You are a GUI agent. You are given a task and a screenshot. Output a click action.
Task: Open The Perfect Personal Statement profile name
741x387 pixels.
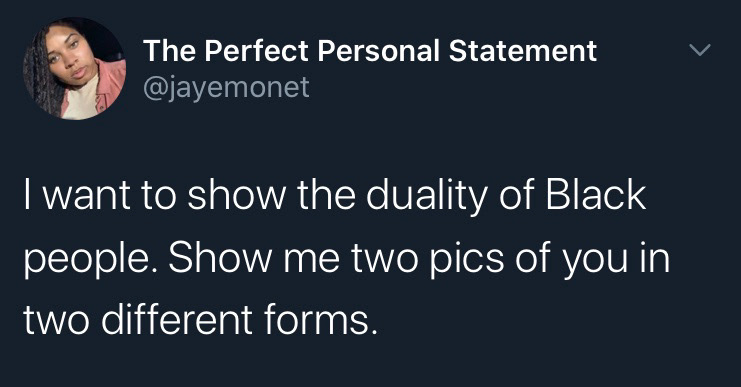pos(370,51)
